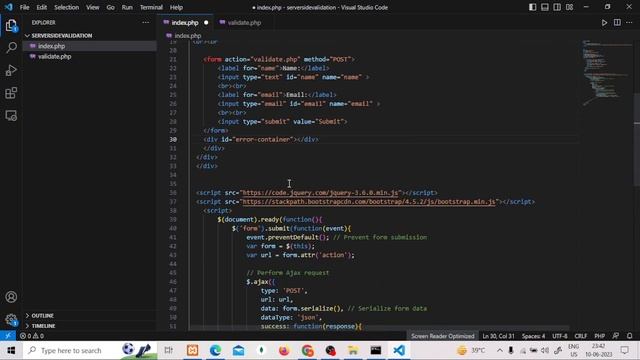
Task: Open notifications bell in status bar
Action: pyautogui.click(x=630, y=336)
